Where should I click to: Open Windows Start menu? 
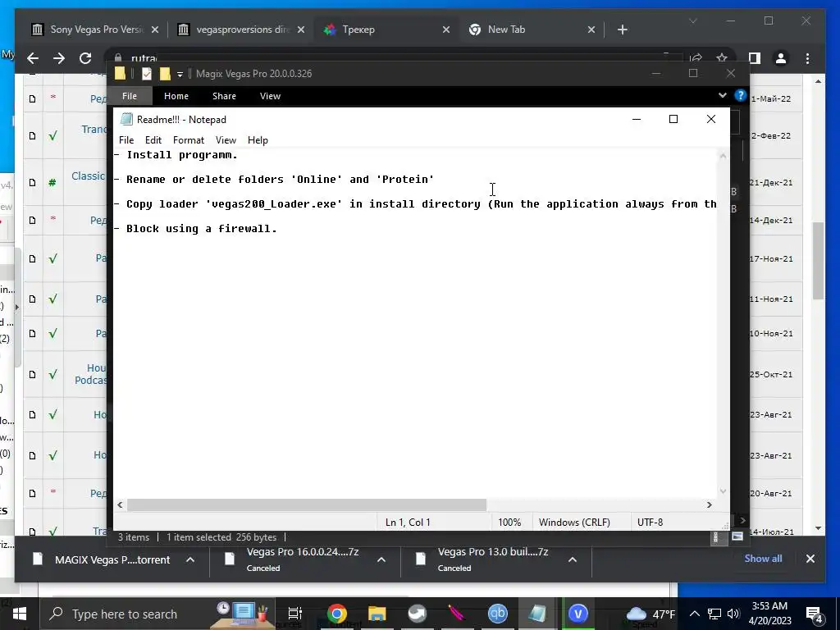click(20, 614)
